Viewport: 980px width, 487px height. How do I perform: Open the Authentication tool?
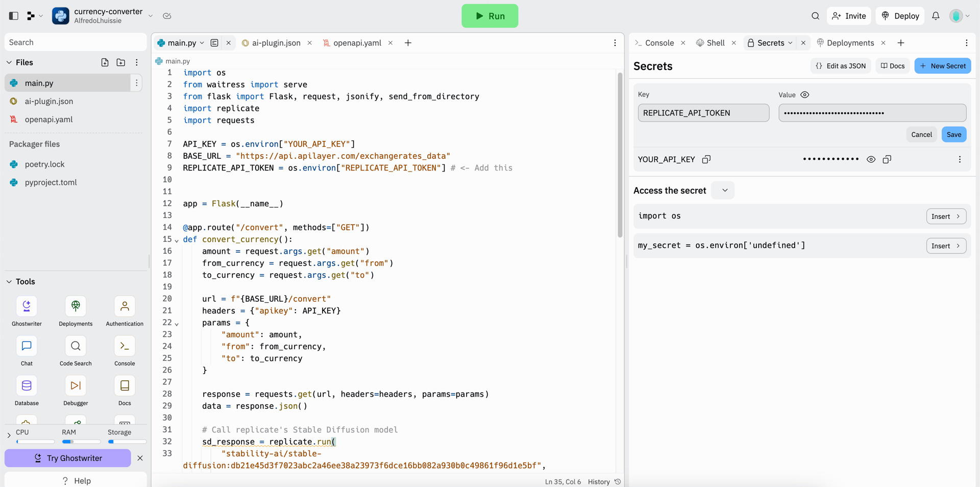click(x=125, y=307)
